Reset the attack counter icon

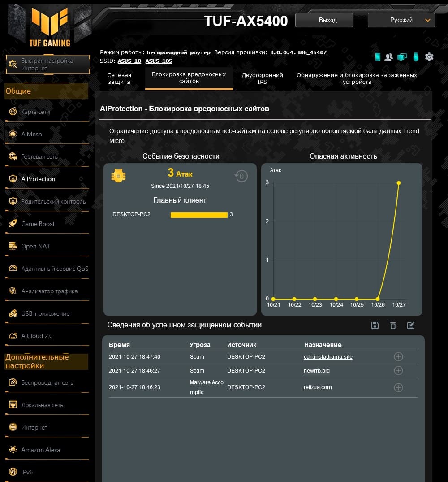241,176
